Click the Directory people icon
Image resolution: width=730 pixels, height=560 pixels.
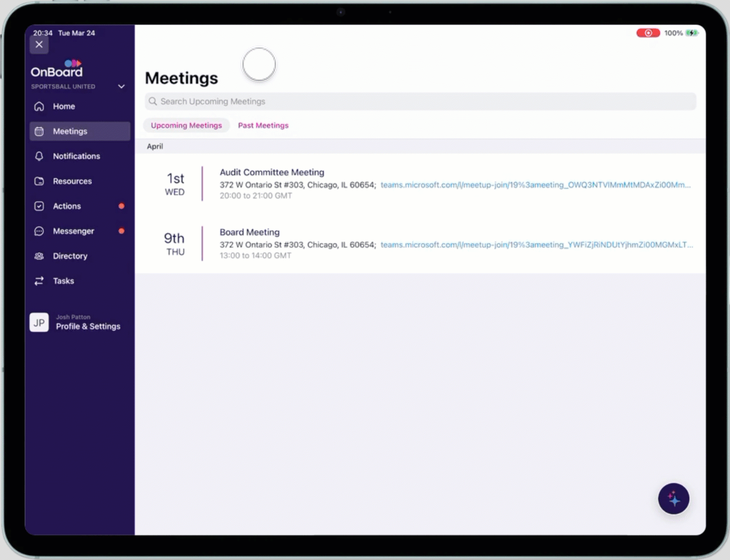pos(39,256)
